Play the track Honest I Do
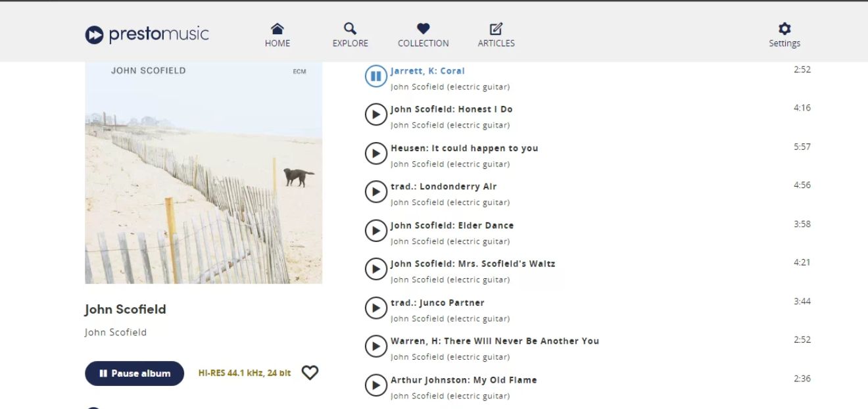 375,115
